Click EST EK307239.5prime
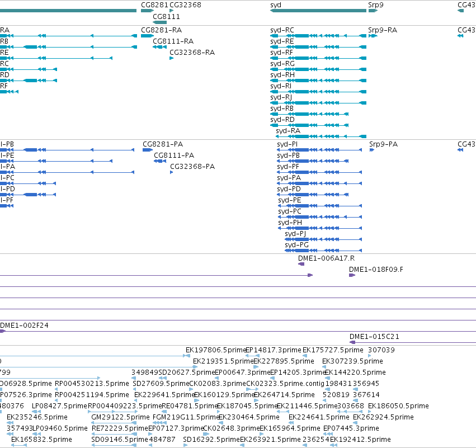This screenshot has height=448, width=476. [x=352, y=361]
